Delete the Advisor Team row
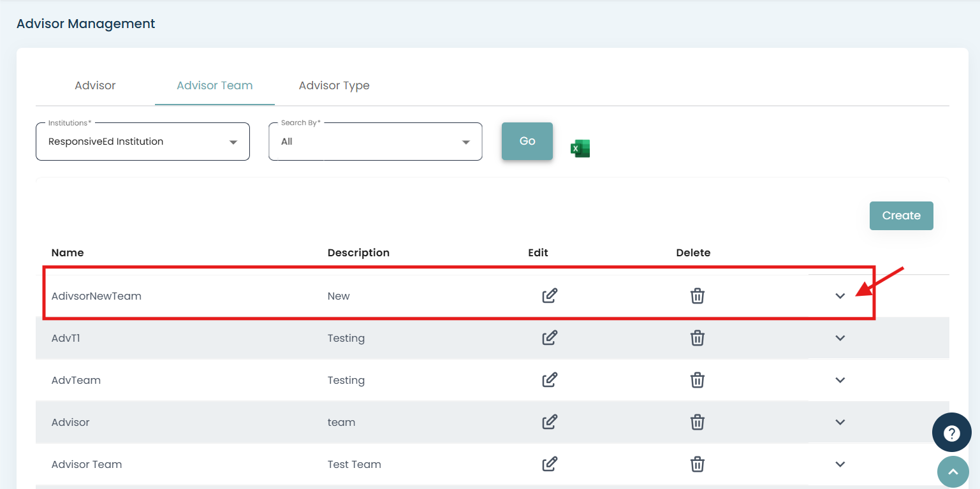 coord(698,464)
